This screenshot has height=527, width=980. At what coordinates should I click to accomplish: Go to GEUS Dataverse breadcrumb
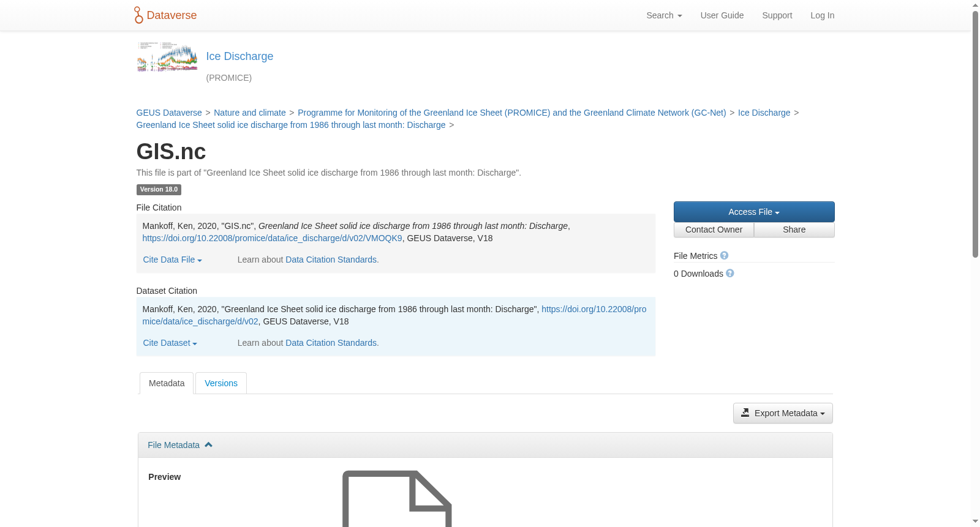(169, 113)
